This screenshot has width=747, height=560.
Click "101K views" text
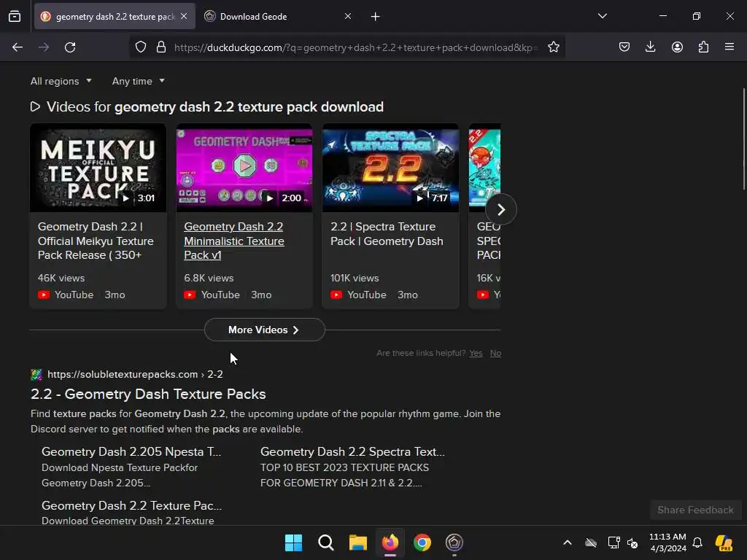click(355, 278)
